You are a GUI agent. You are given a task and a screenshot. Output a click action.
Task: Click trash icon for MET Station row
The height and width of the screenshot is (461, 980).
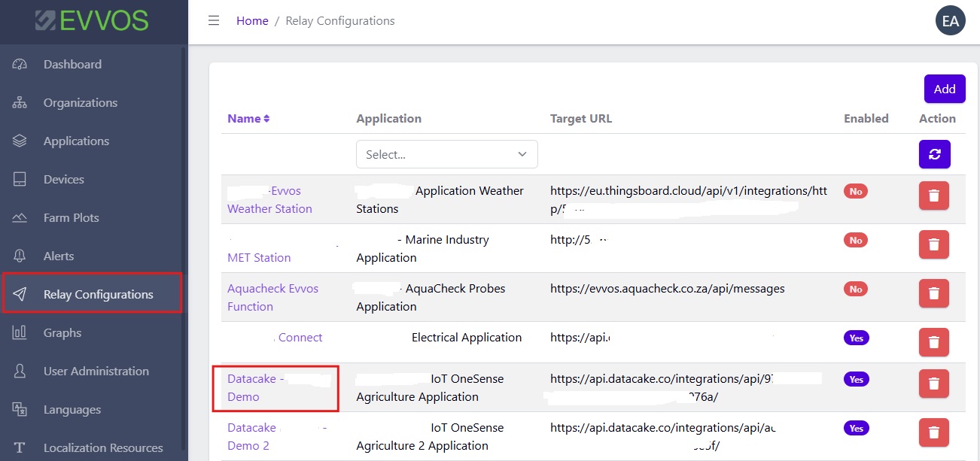click(x=933, y=244)
